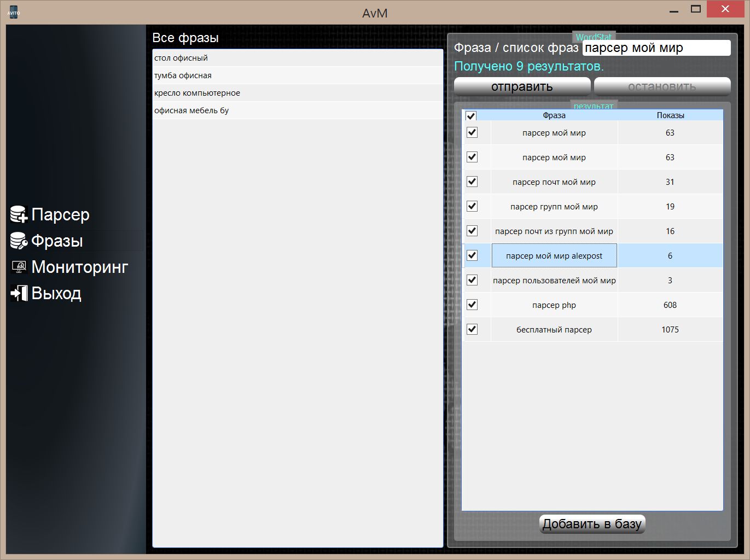Viewport: 750px width, 560px height.
Task: Toggle checkbox for 'парсер php' row
Action: 472,305
